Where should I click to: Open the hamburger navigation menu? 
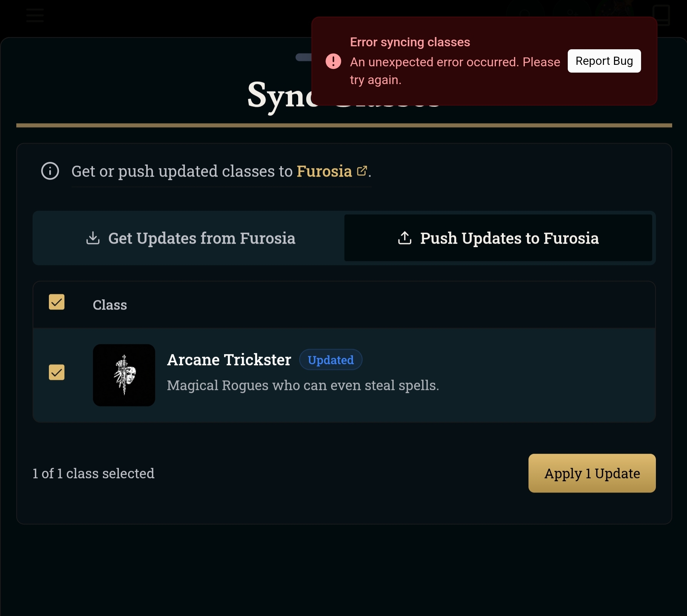35,15
